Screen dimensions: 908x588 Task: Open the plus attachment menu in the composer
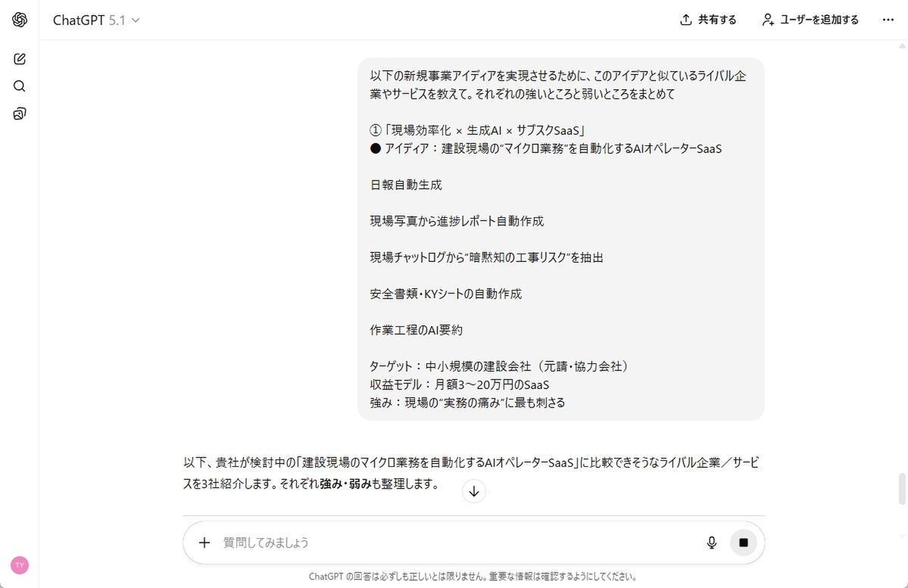(204, 543)
